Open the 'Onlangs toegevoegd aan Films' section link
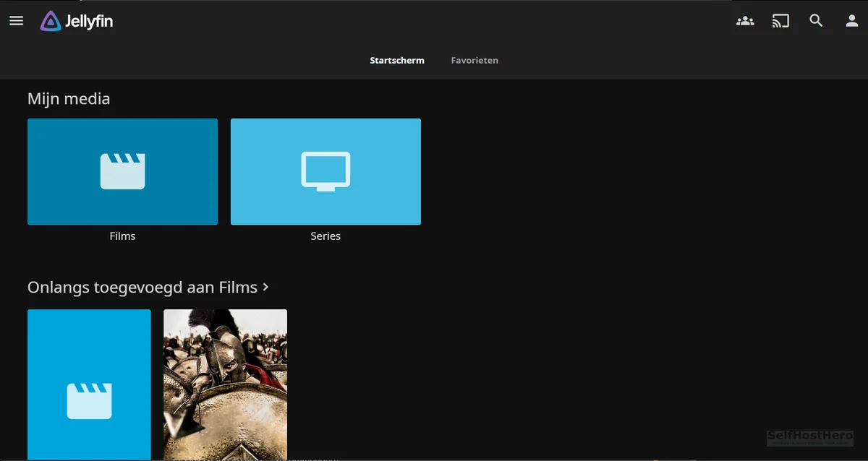868x461 pixels. tap(142, 288)
